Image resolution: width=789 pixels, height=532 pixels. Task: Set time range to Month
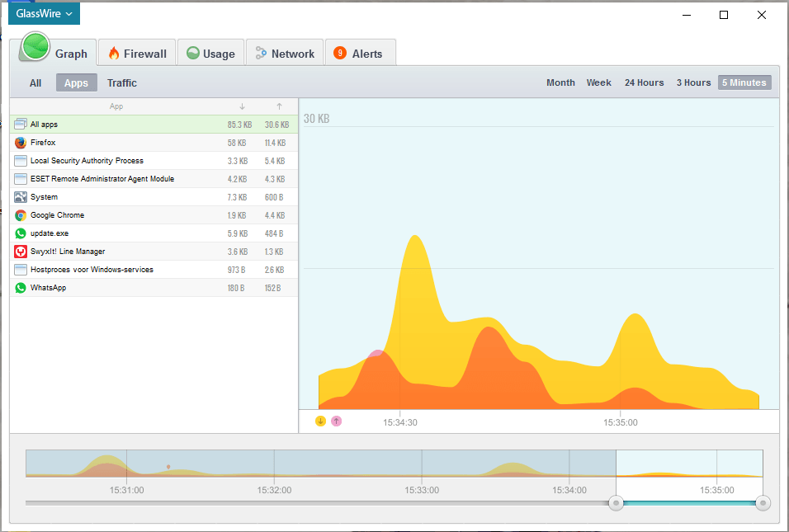[560, 82]
